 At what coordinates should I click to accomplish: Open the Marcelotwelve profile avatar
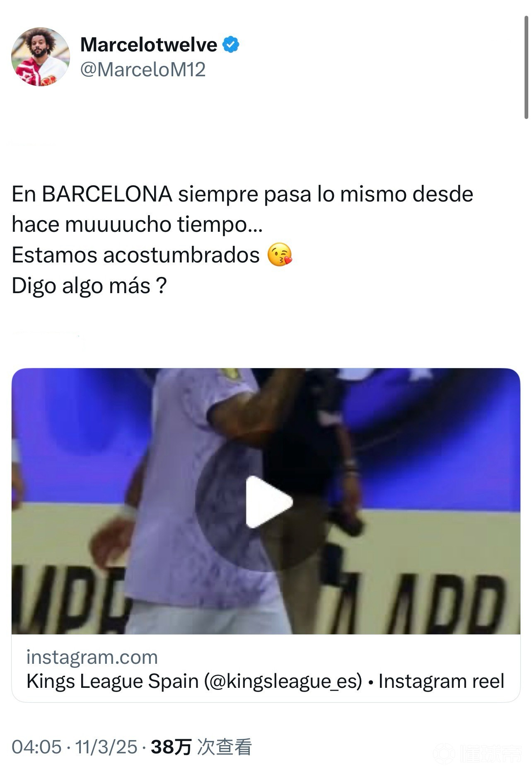point(41,57)
